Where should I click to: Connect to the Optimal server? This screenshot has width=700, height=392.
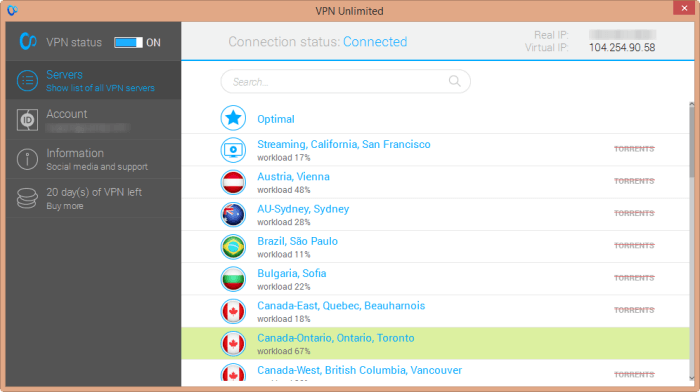435,118
